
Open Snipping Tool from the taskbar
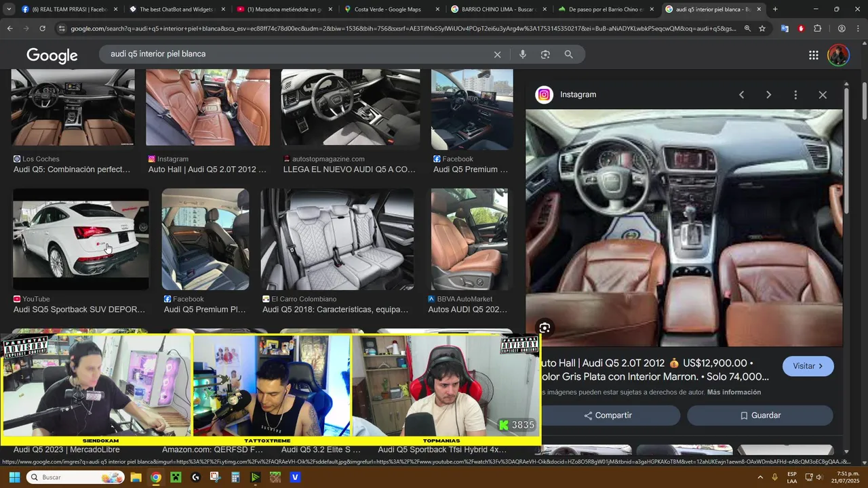point(215,477)
